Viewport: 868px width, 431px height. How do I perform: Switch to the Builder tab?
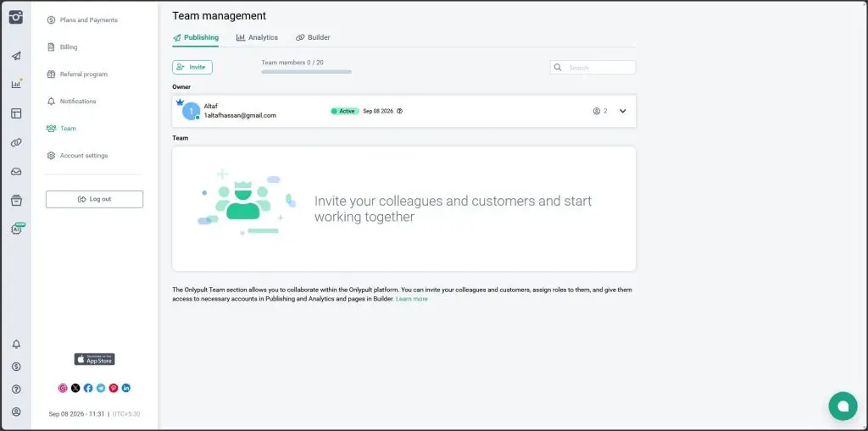(x=313, y=37)
